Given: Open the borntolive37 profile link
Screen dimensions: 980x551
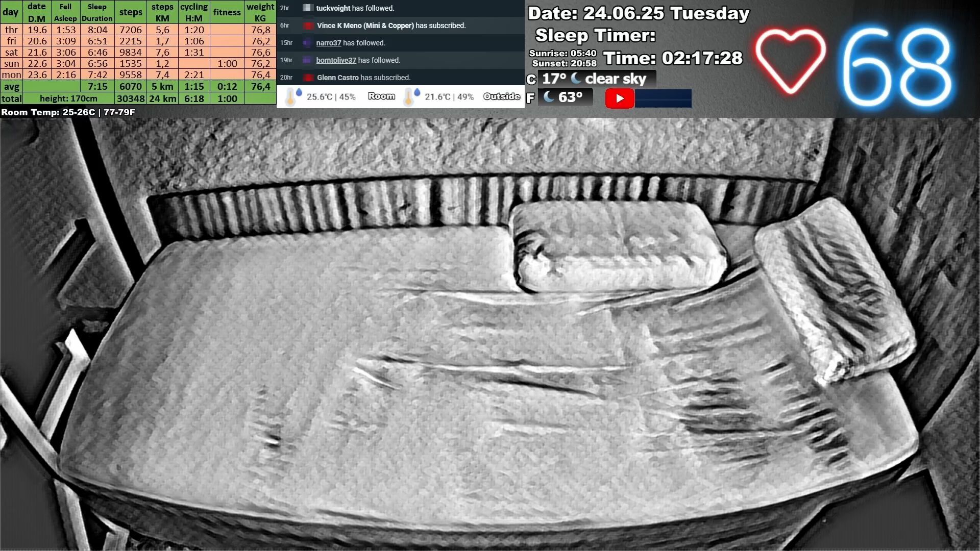Looking at the screenshot, I should click(336, 60).
